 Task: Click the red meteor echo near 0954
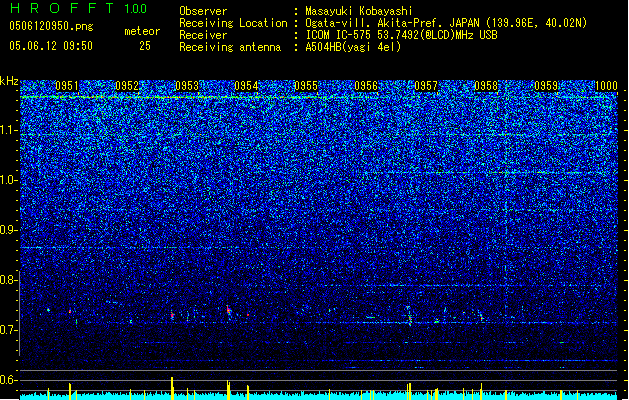[228, 310]
